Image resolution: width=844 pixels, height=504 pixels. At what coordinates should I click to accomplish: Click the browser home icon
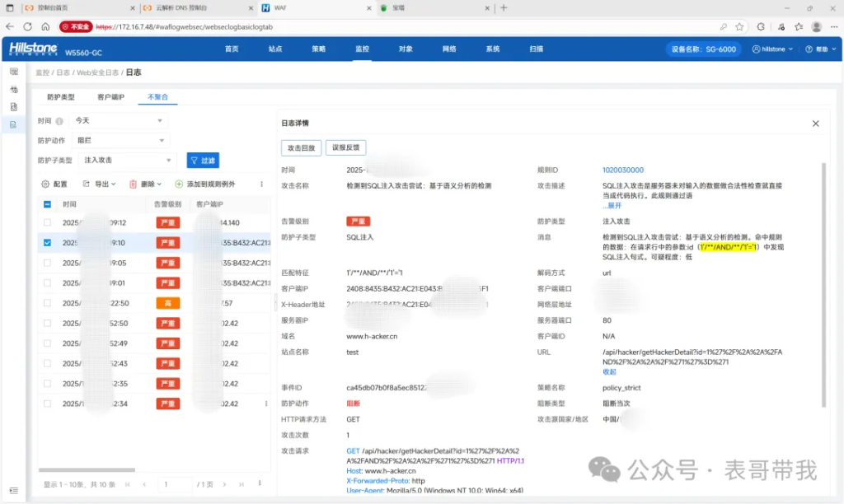click(x=45, y=26)
